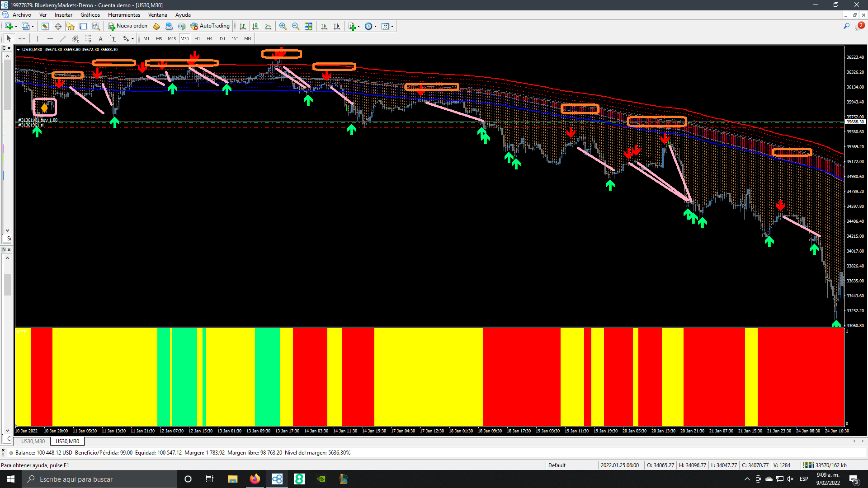Zoom in on the chart

coord(283,26)
